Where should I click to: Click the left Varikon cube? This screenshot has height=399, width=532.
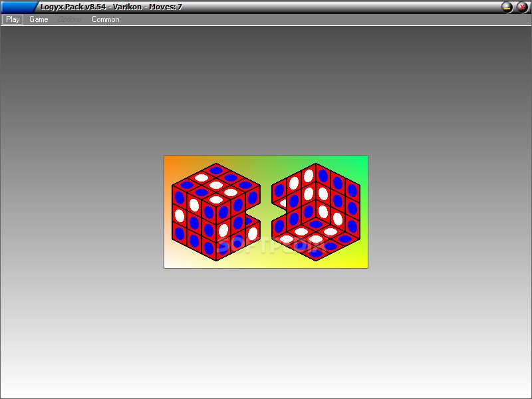216,212
